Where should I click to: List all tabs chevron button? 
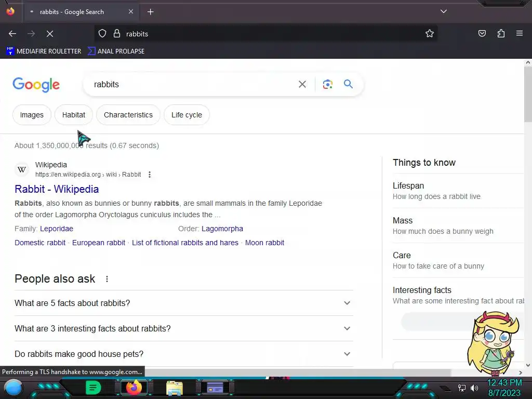point(444,11)
